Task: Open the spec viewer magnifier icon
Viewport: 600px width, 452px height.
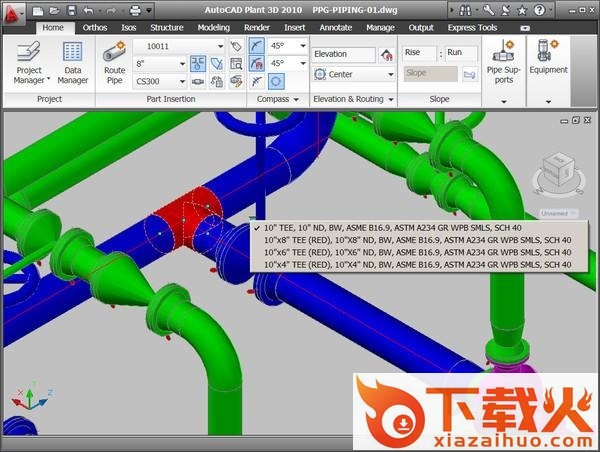Action: pos(236,64)
